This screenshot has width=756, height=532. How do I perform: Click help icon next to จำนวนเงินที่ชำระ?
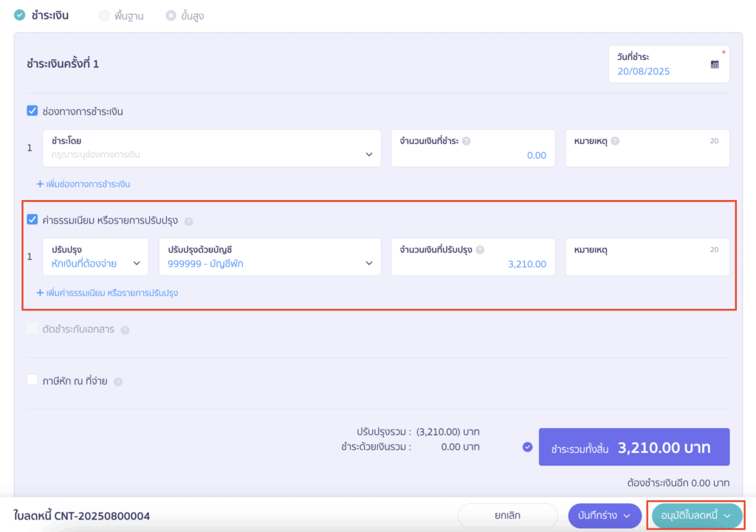(x=466, y=141)
